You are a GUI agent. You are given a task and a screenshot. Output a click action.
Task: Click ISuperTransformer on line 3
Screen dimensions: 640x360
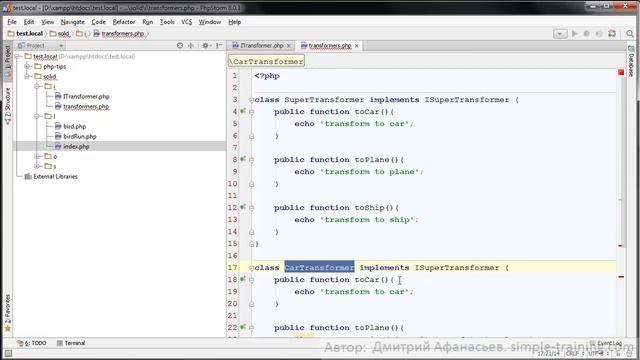(x=467, y=100)
